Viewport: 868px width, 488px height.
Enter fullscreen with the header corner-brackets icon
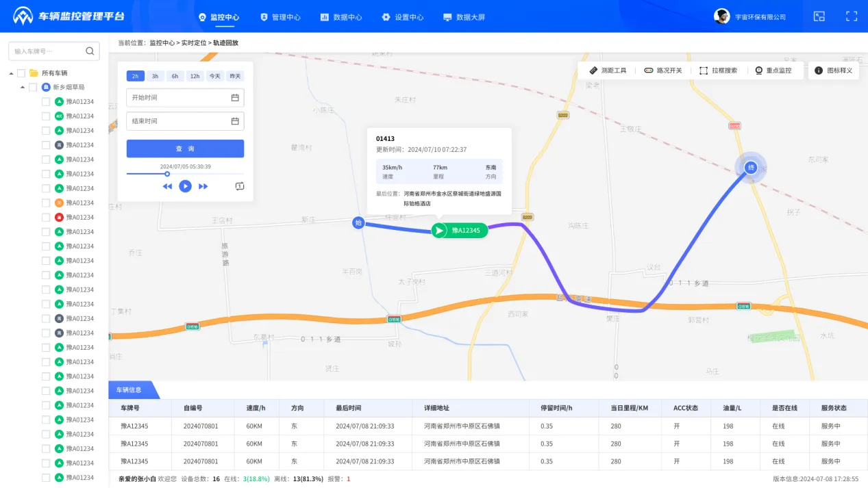pyautogui.click(x=852, y=16)
